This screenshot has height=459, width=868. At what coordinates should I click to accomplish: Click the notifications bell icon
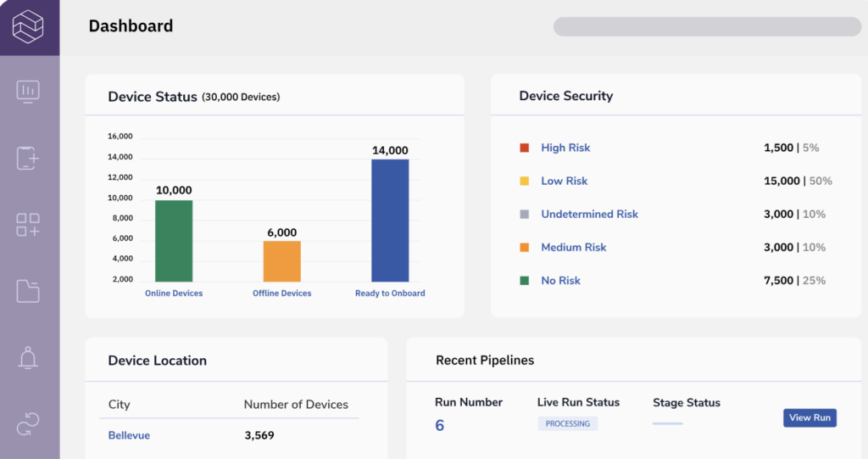(28, 358)
